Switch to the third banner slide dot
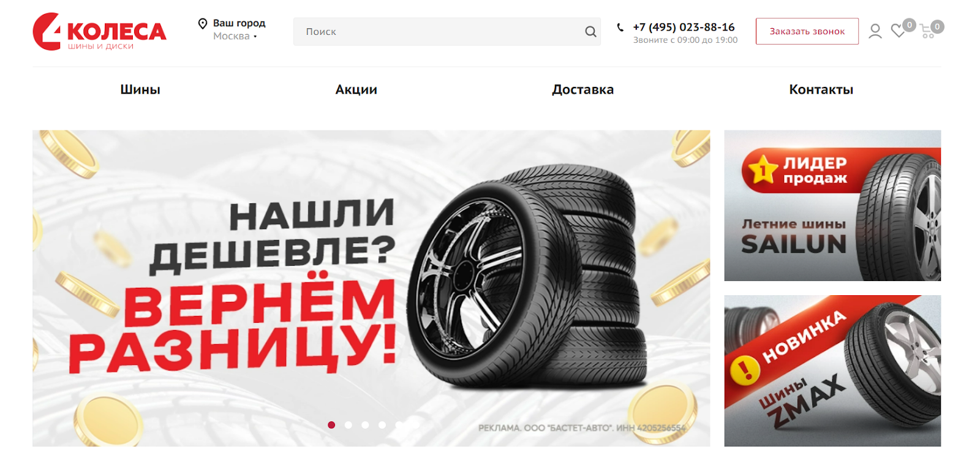980x463 pixels. [365, 425]
